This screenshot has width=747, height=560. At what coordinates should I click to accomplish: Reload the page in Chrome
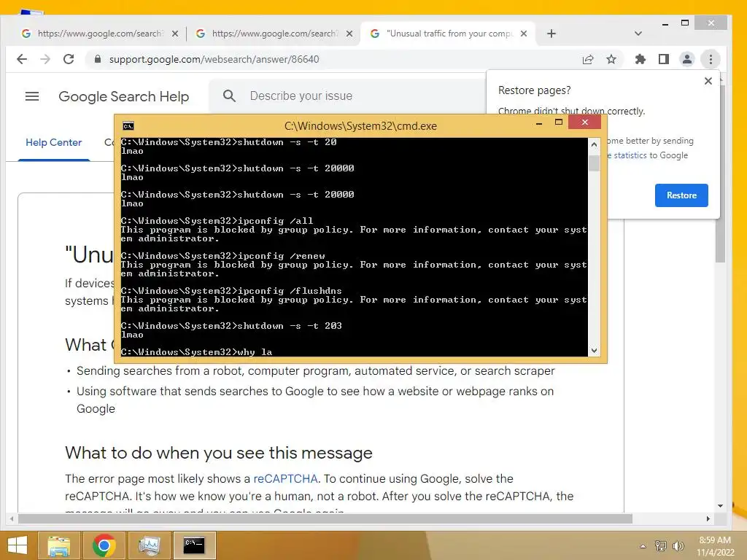point(69,59)
